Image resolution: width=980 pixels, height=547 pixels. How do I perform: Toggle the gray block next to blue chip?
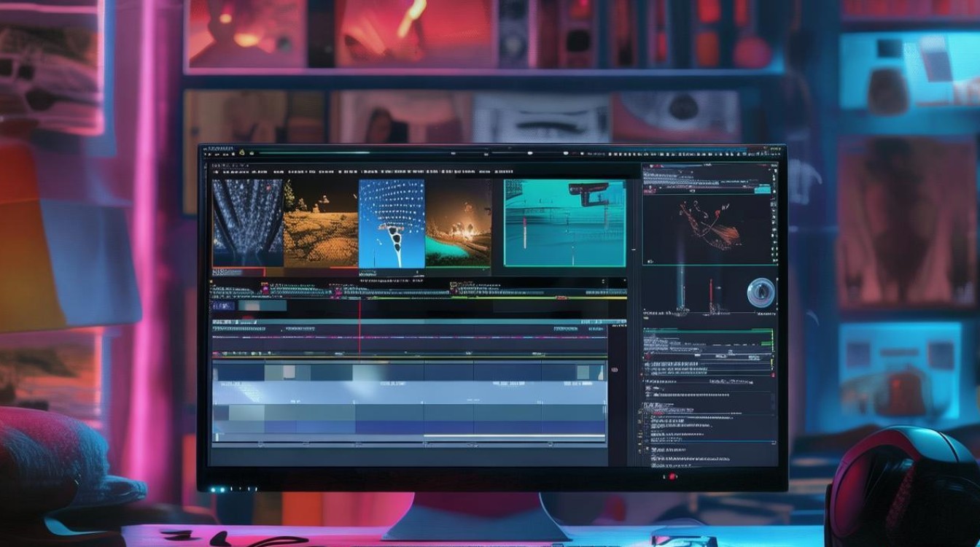click(x=262, y=306)
